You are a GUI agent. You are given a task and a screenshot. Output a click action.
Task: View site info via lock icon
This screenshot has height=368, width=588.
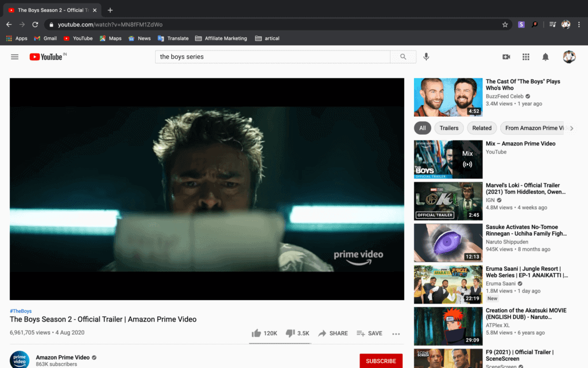(51, 25)
